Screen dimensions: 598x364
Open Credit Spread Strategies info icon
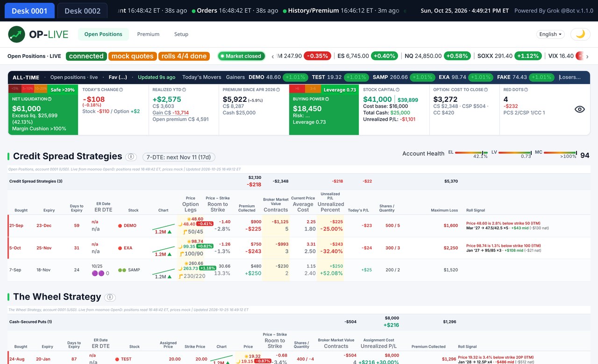131,157
